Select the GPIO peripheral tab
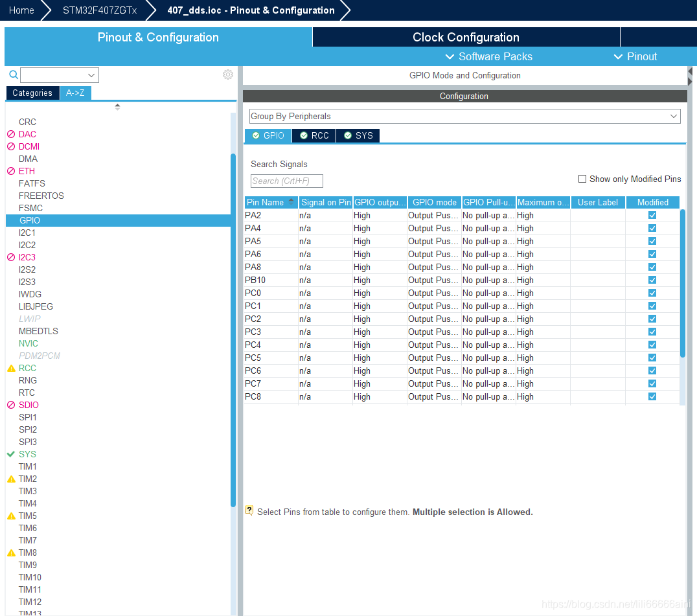The image size is (697, 616). tap(268, 135)
